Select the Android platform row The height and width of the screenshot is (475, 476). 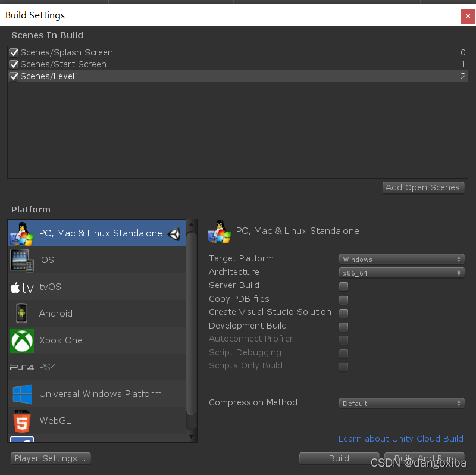tap(97, 314)
